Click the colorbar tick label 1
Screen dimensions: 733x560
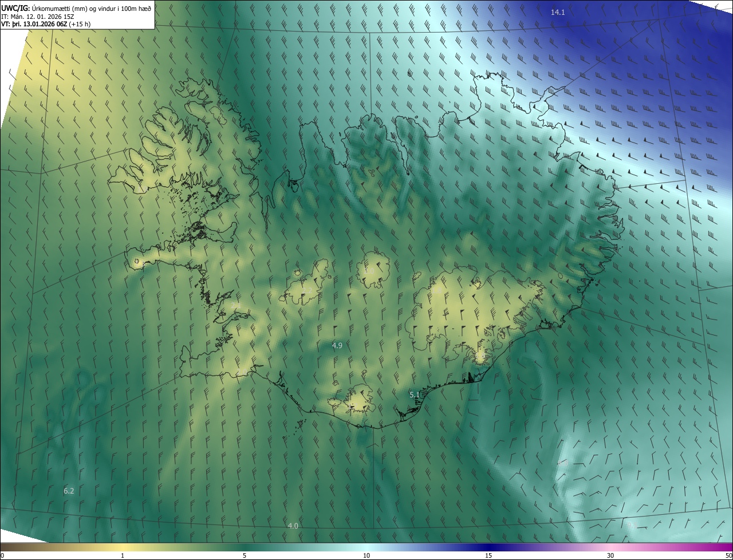tap(123, 555)
